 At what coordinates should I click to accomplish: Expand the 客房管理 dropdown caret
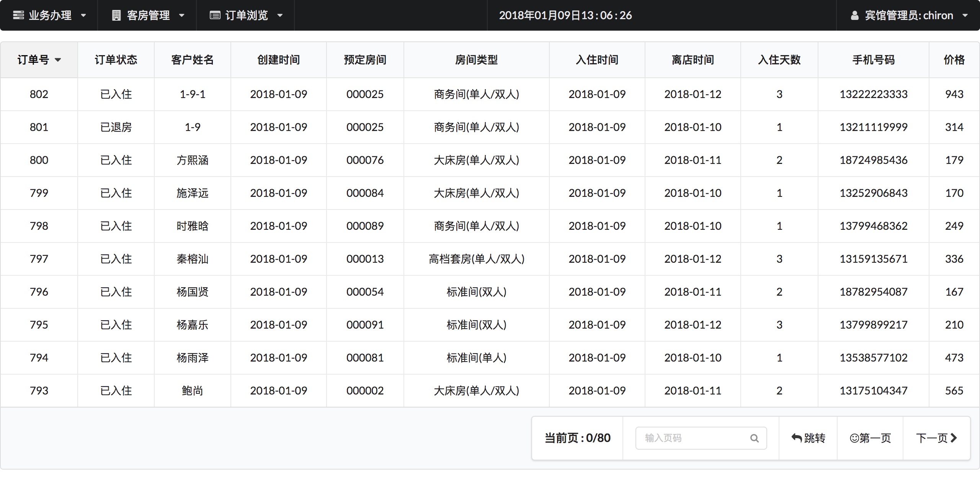(182, 16)
